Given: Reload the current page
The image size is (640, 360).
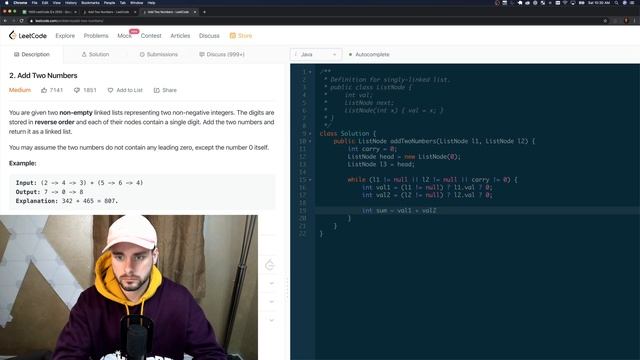Looking at the screenshot, I should [x=21, y=21].
